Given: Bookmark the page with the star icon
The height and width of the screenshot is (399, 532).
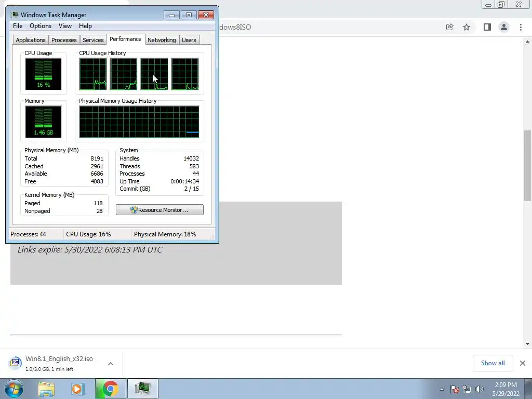Looking at the screenshot, I should point(467,27).
